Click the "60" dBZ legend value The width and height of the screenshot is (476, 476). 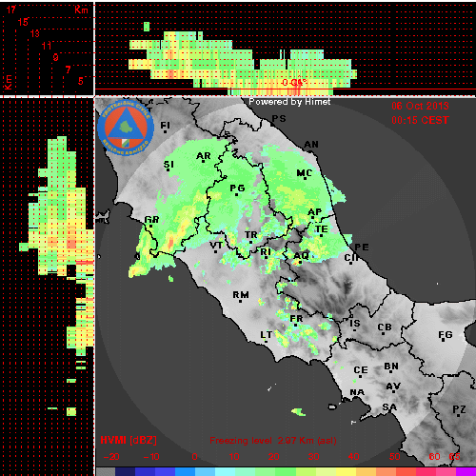tap(434, 457)
